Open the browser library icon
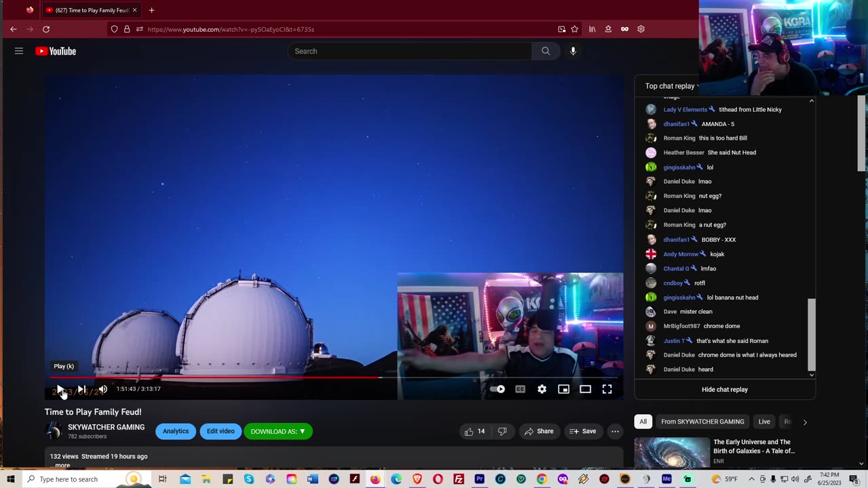This screenshot has height=488, width=868. click(x=592, y=29)
